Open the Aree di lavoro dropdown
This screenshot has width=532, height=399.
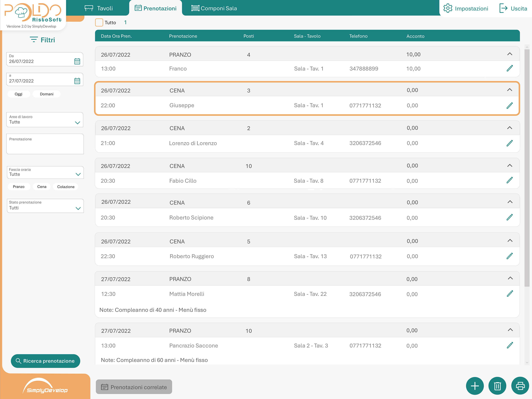[45, 120]
